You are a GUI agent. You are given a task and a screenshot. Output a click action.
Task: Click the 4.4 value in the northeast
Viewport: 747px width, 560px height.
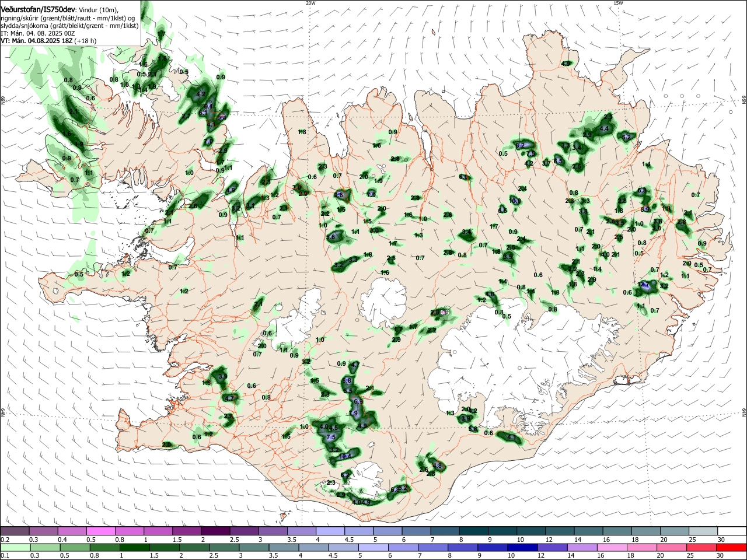pos(605,128)
